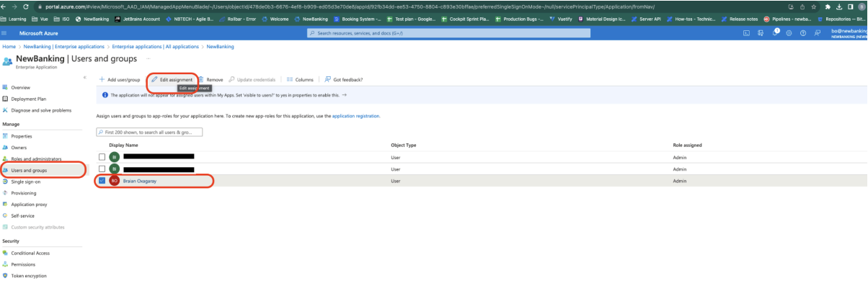Image resolution: width=868 pixels, height=281 pixels.
Task: Go to Home breadcrumb
Action: point(8,46)
